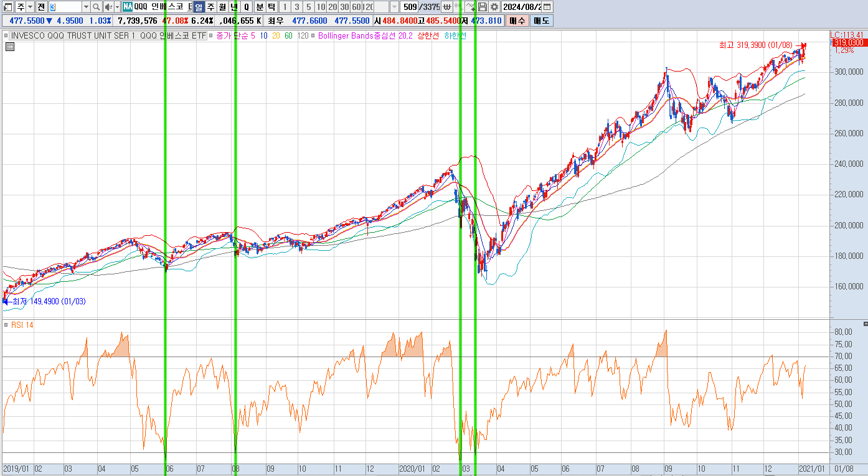Click the small square beside RSI 14
The width and height of the screenshot is (868, 476).
6,325
